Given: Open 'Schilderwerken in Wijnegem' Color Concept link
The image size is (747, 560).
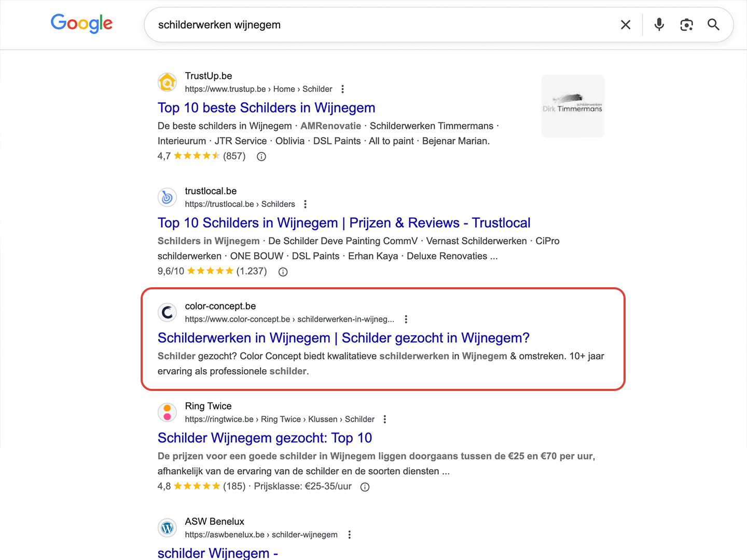Looking at the screenshot, I should [343, 338].
